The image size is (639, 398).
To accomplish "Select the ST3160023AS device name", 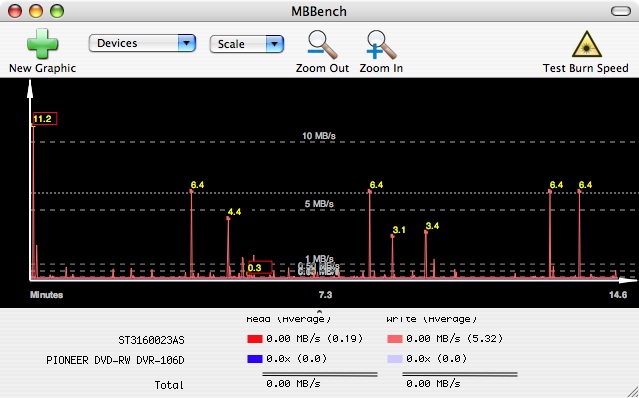I will pyautogui.click(x=151, y=340).
